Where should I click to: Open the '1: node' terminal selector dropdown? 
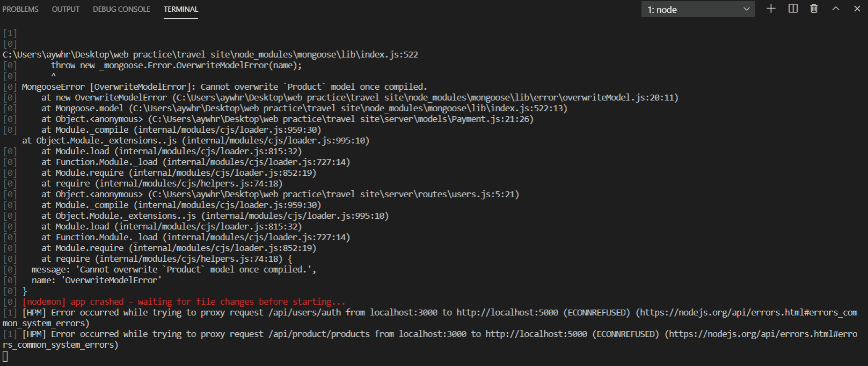click(x=698, y=9)
